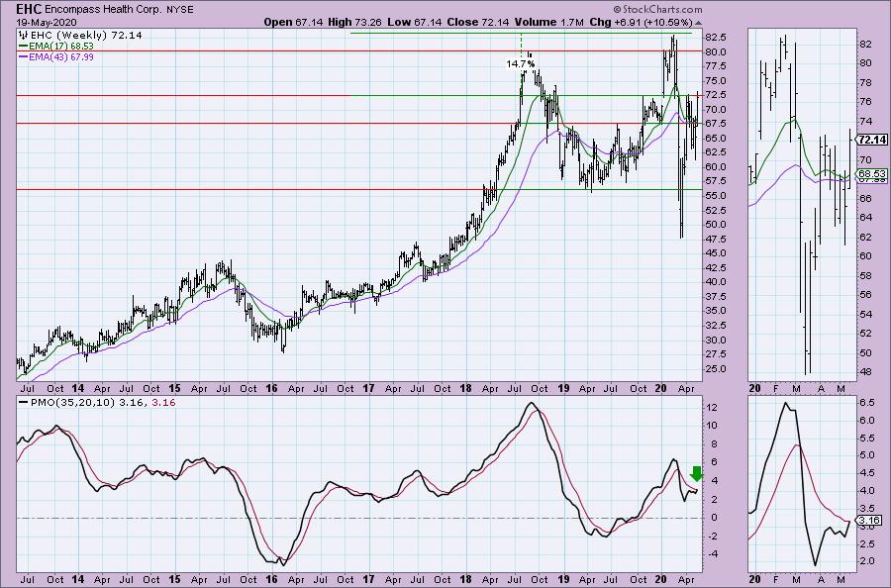
Task: Click the boxed 3.16 PMO value tag
Action: coord(869,520)
